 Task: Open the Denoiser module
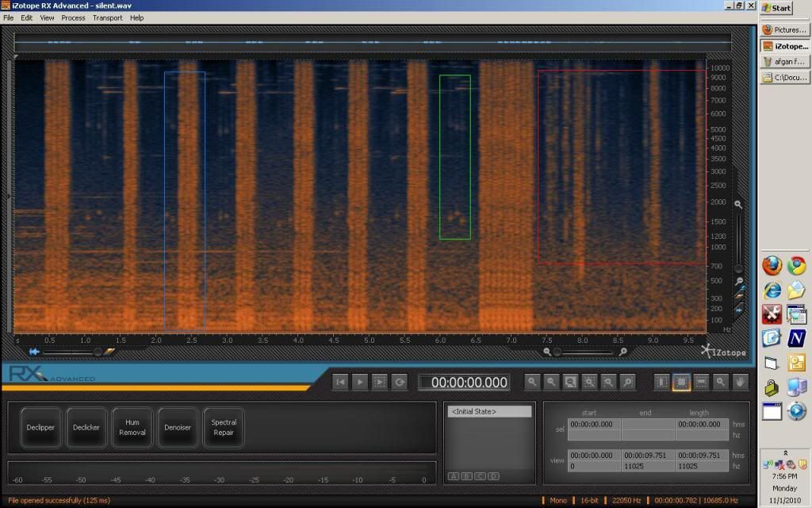pyautogui.click(x=178, y=428)
